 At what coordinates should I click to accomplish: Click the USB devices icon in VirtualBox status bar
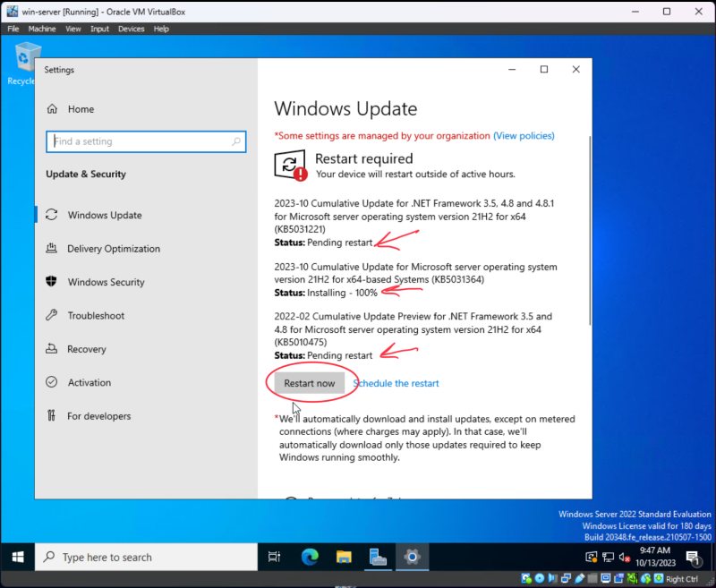580,578
